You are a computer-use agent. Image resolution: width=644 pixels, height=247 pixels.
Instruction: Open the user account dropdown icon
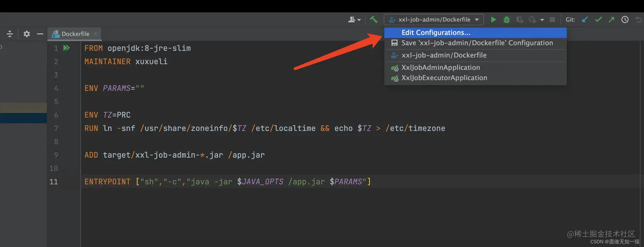pyautogui.click(x=354, y=20)
